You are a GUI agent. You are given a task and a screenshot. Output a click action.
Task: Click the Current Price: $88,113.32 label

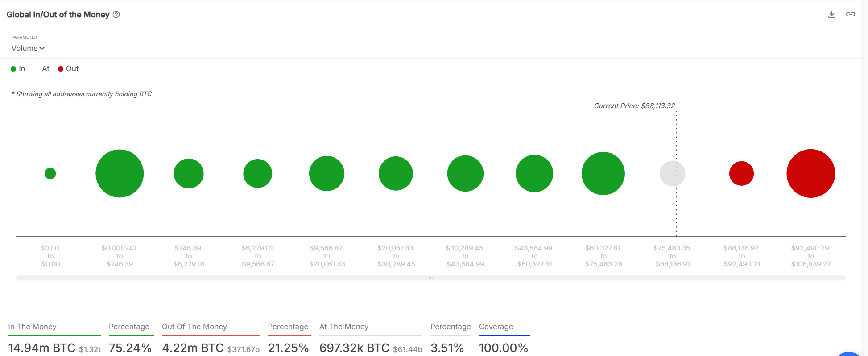pyautogui.click(x=634, y=106)
